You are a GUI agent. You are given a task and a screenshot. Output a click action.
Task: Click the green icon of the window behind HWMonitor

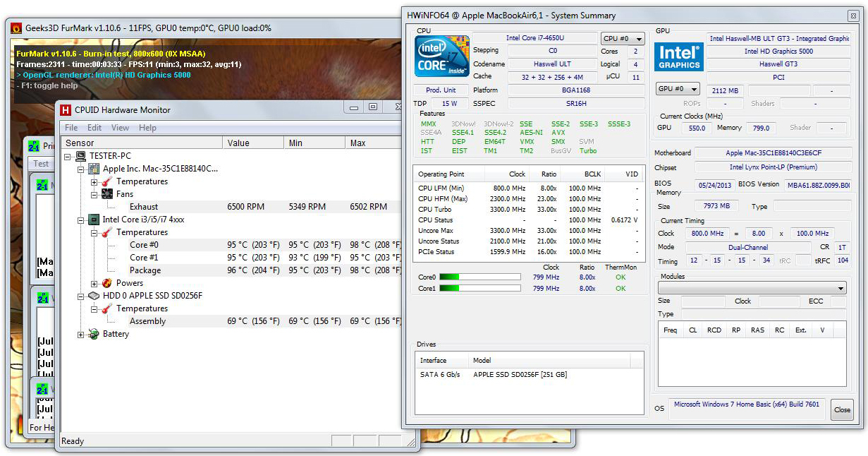(x=34, y=146)
